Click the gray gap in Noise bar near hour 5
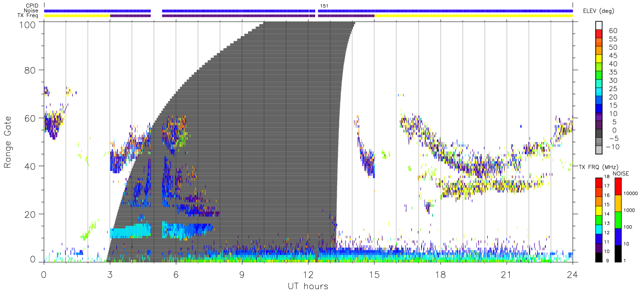 click(x=156, y=10)
